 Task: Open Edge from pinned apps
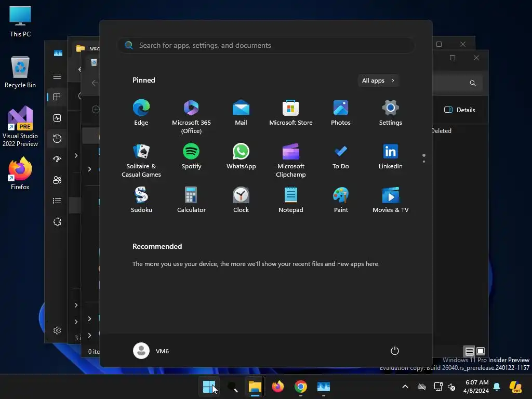pyautogui.click(x=141, y=113)
